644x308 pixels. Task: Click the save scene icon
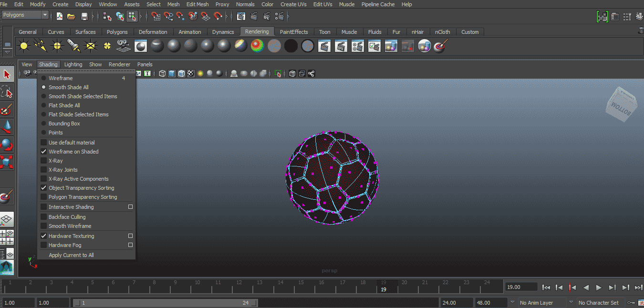pyautogui.click(x=84, y=17)
